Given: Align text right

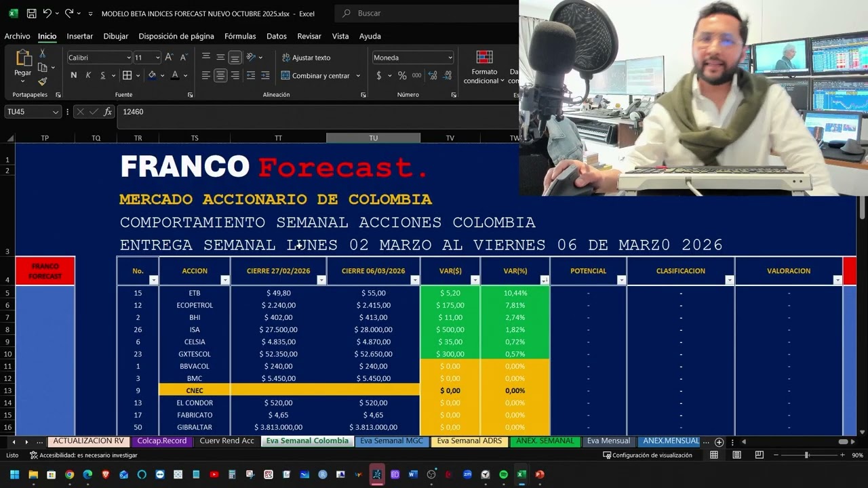Looking at the screenshot, I should click(235, 75).
